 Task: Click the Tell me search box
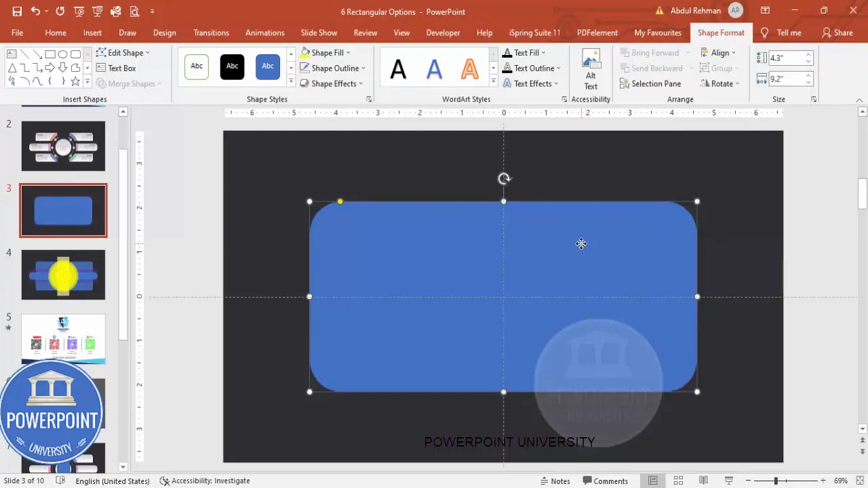[x=782, y=33]
